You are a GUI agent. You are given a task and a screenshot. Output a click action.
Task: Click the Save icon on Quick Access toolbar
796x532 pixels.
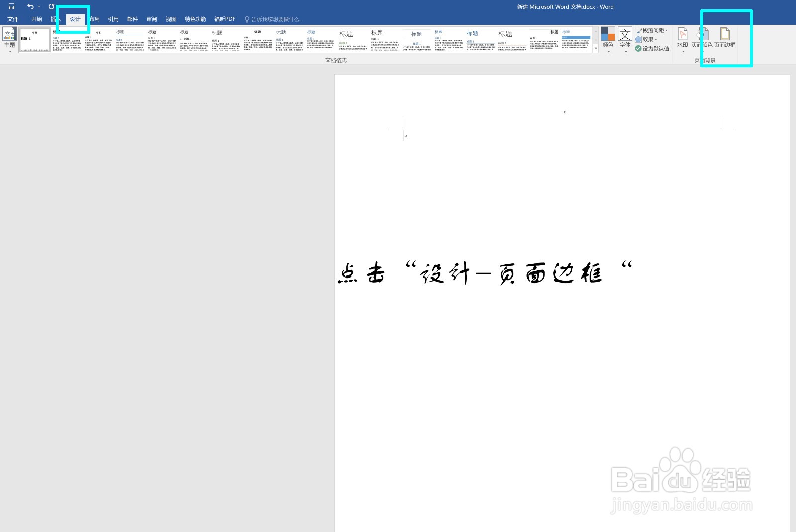pyautogui.click(x=11, y=7)
